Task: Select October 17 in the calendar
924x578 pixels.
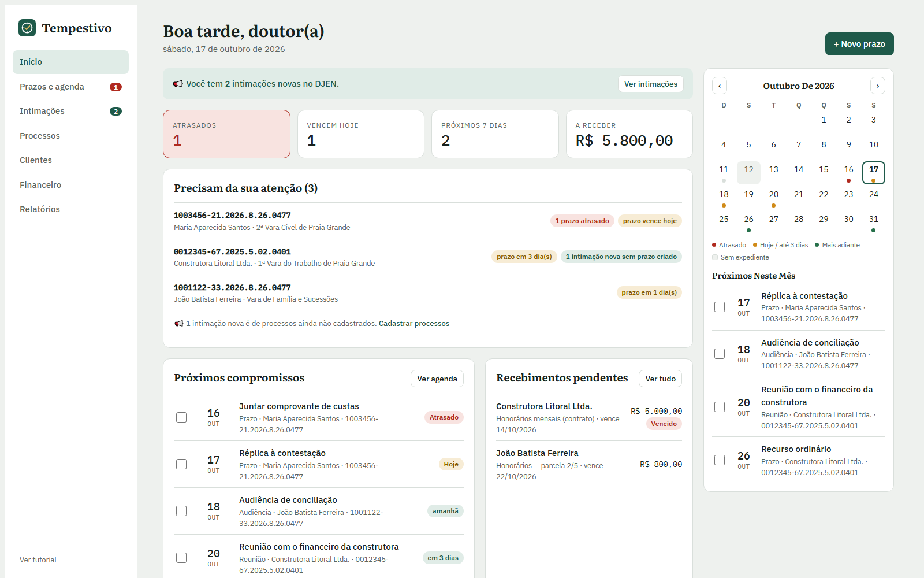Action: pos(874,172)
